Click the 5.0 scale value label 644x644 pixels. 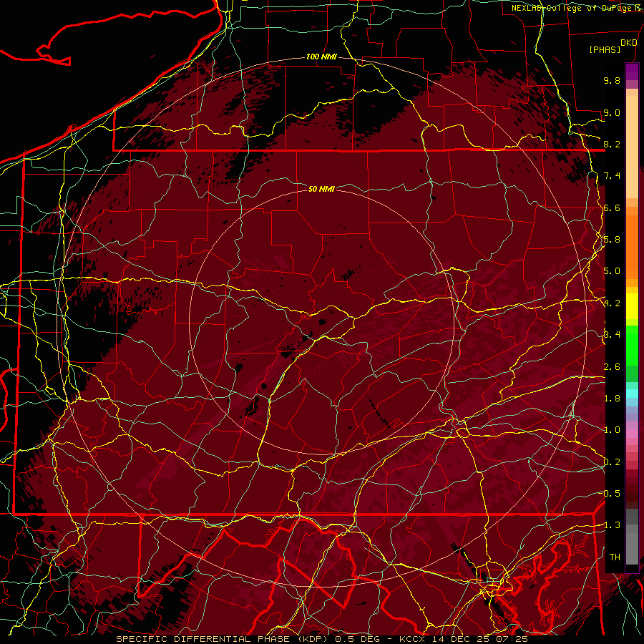point(612,271)
